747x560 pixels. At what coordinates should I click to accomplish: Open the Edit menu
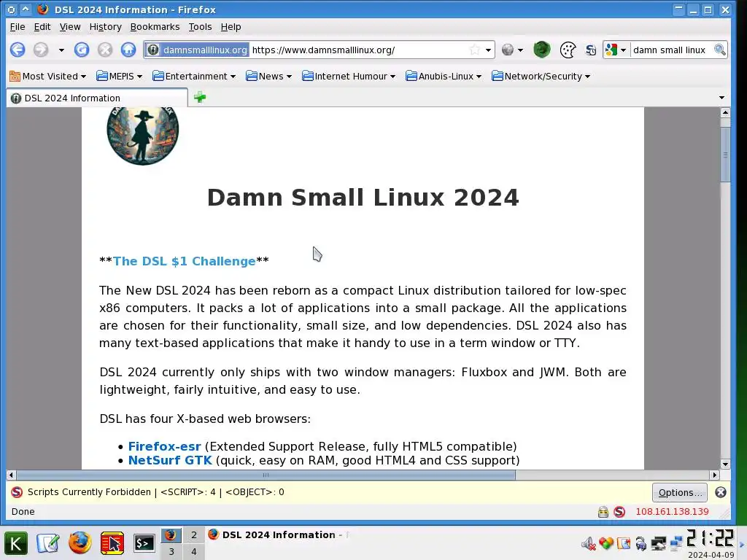click(x=42, y=27)
